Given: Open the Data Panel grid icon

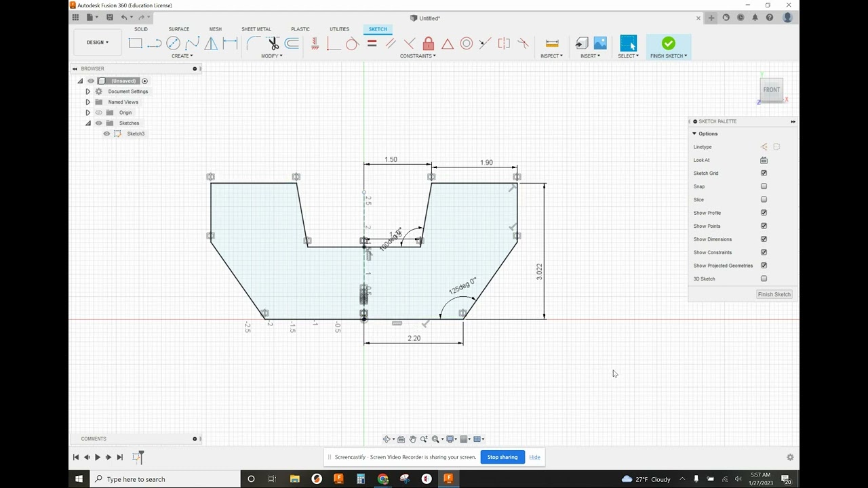Looking at the screenshot, I should coord(75,18).
